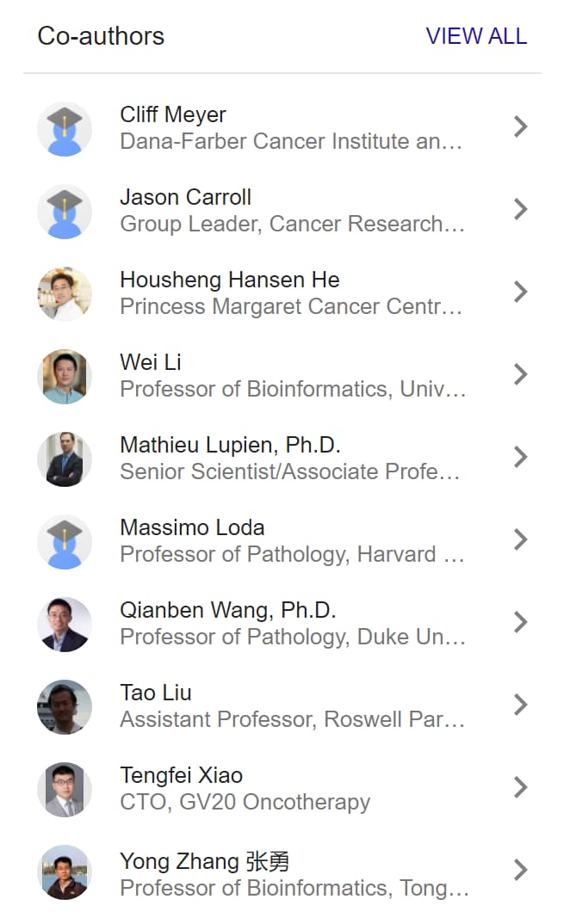This screenshot has width=570, height=924.
Task: Click Mathieu Lupien's profile photo
Action: (x=65, y=459)
